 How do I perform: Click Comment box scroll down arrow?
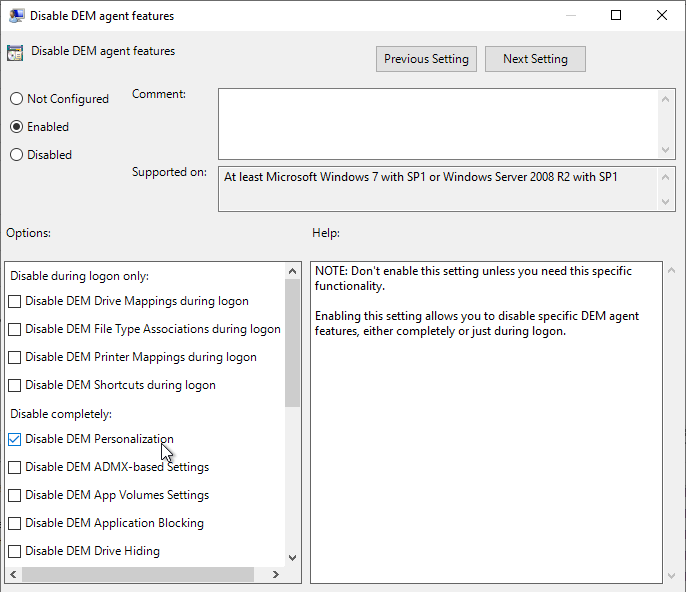[665, 150]
